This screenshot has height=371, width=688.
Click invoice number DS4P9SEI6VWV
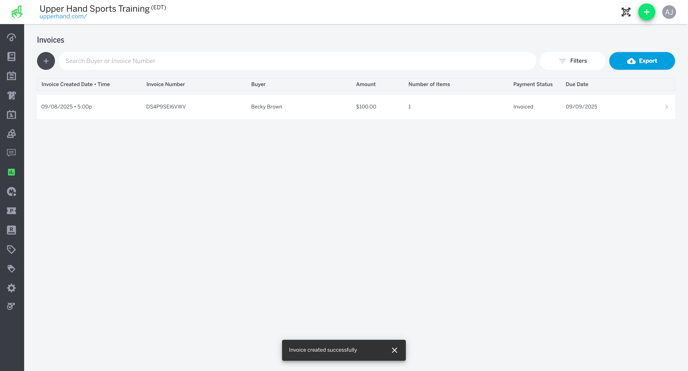click(166, 107)
